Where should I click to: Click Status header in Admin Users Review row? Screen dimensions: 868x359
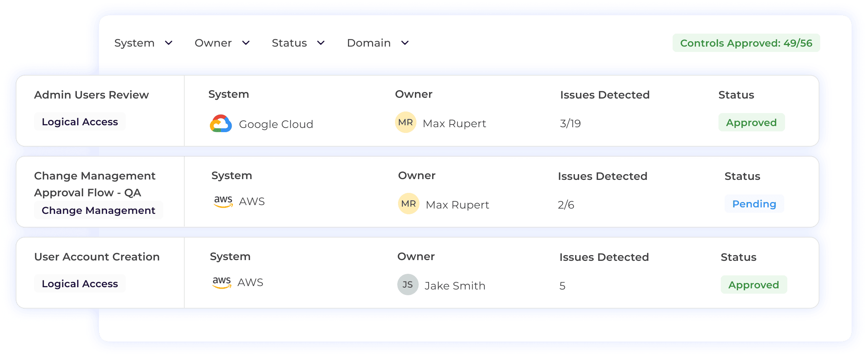[x=736, y=95]
